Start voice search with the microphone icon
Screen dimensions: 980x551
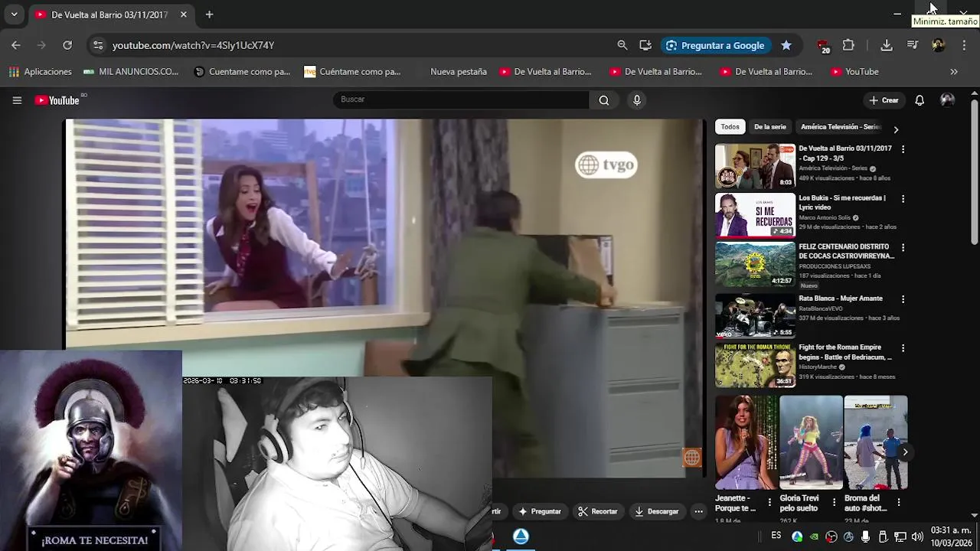[x=636, y=100]
